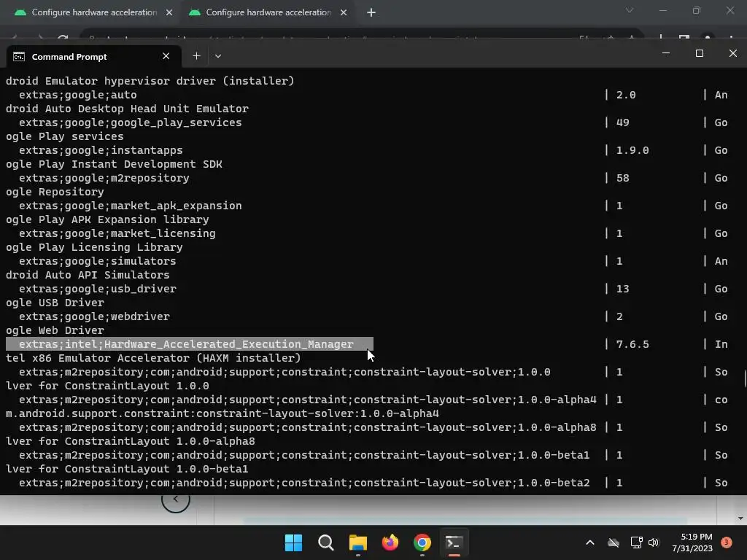The image size is (747, 560).
Task: Close the second Configure hardware acceleration browser tab
Action: tap(344, 13)
